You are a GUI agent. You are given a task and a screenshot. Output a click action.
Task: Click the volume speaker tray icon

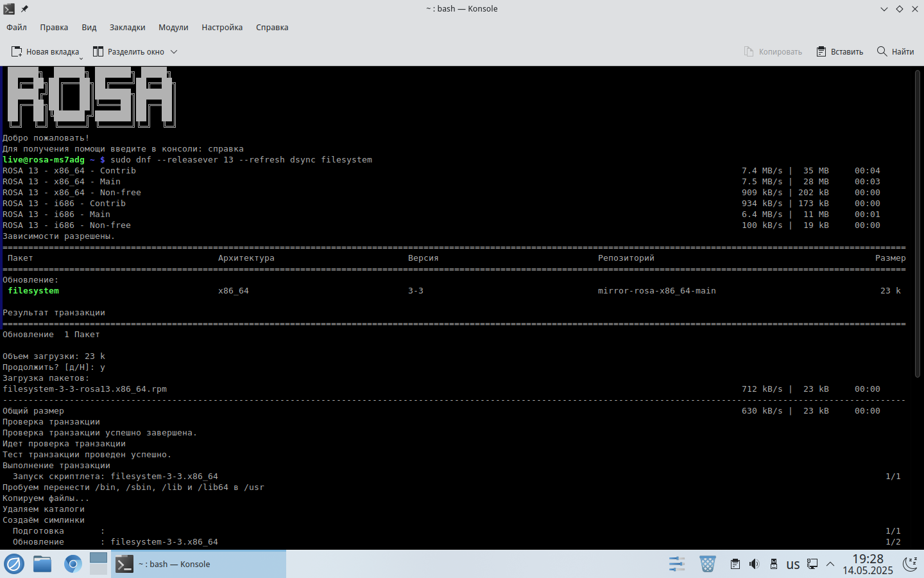(x=754, y=564)
